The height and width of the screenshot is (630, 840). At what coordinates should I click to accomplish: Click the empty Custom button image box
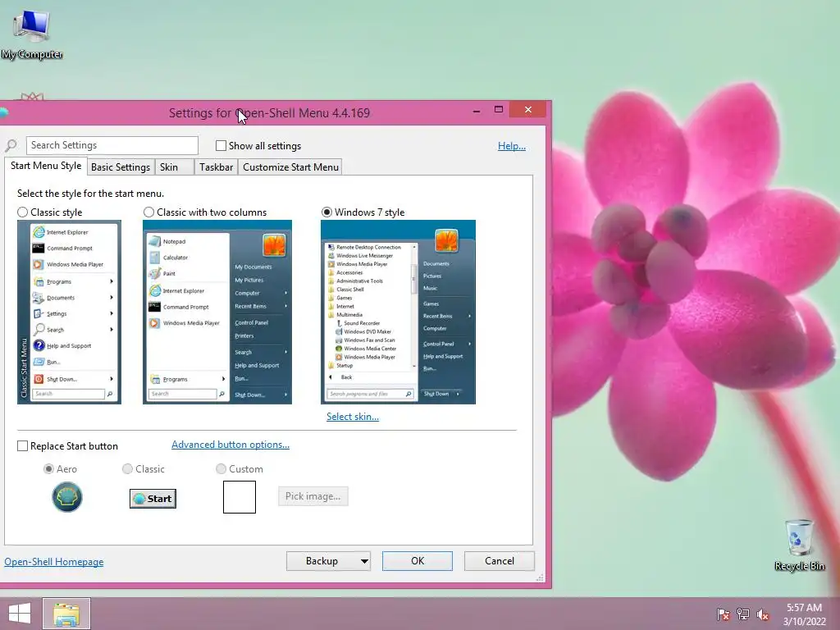click(240, 496)
